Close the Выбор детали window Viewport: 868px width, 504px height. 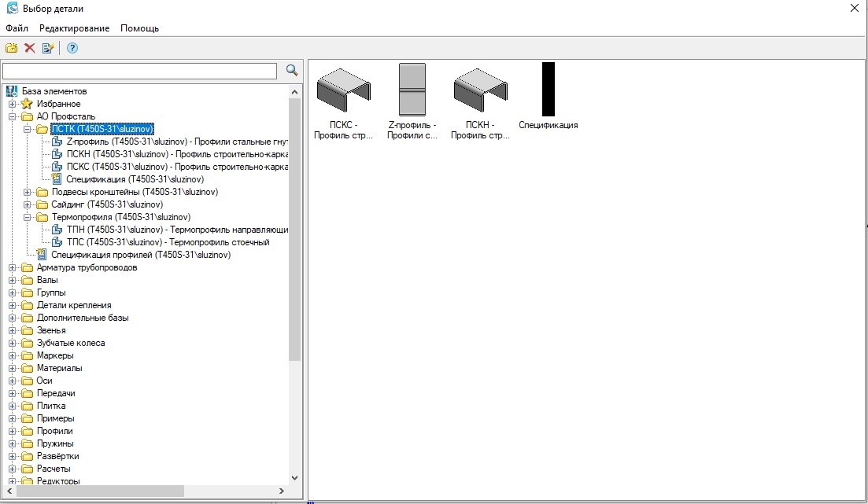[x=854, y=9]
